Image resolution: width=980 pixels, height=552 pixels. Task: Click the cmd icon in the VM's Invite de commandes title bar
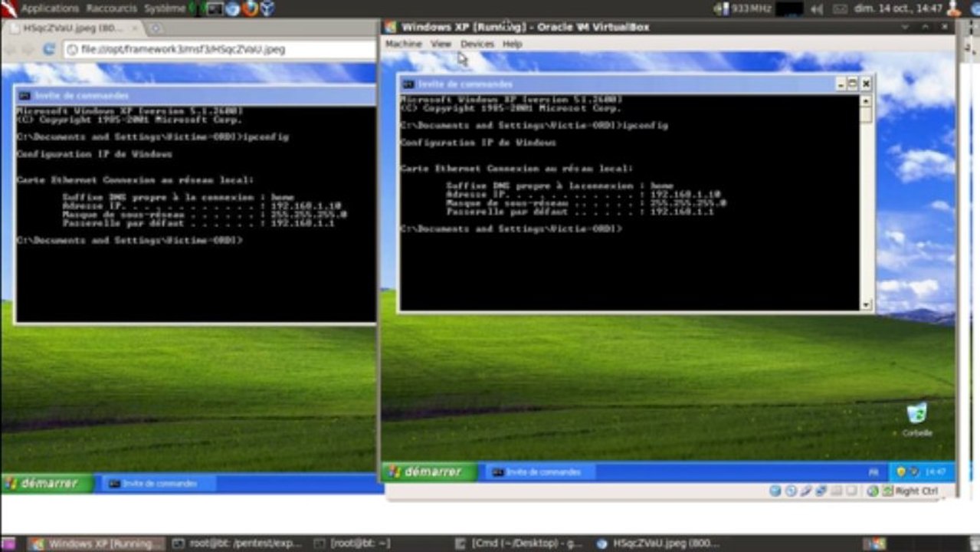[x=408, y=84]
